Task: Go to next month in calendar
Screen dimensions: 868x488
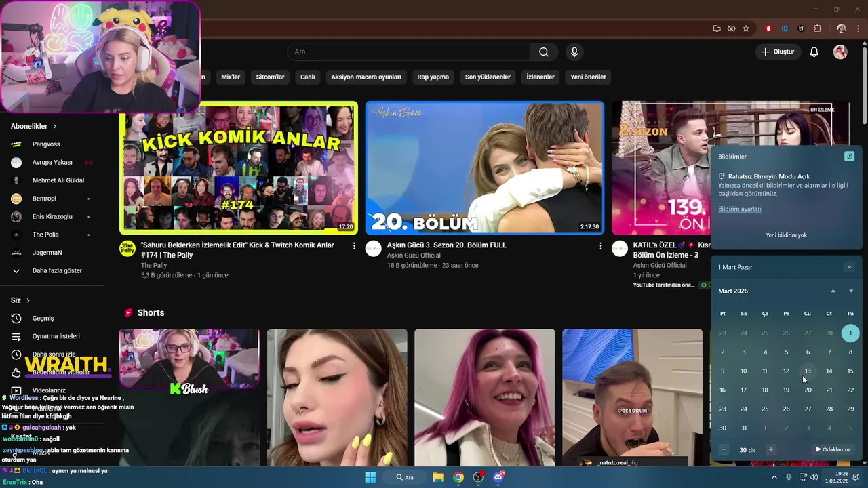Action: click(x=851, y=291)
